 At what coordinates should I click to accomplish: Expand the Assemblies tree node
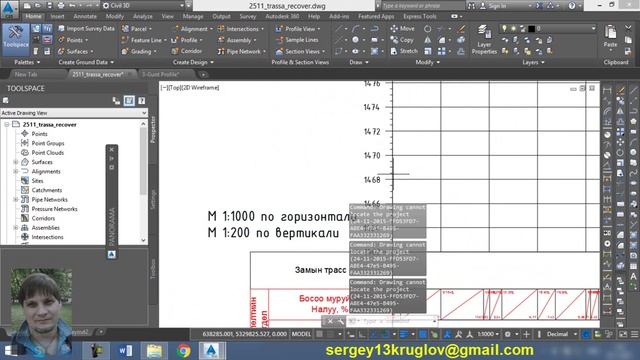click(16, 228)
